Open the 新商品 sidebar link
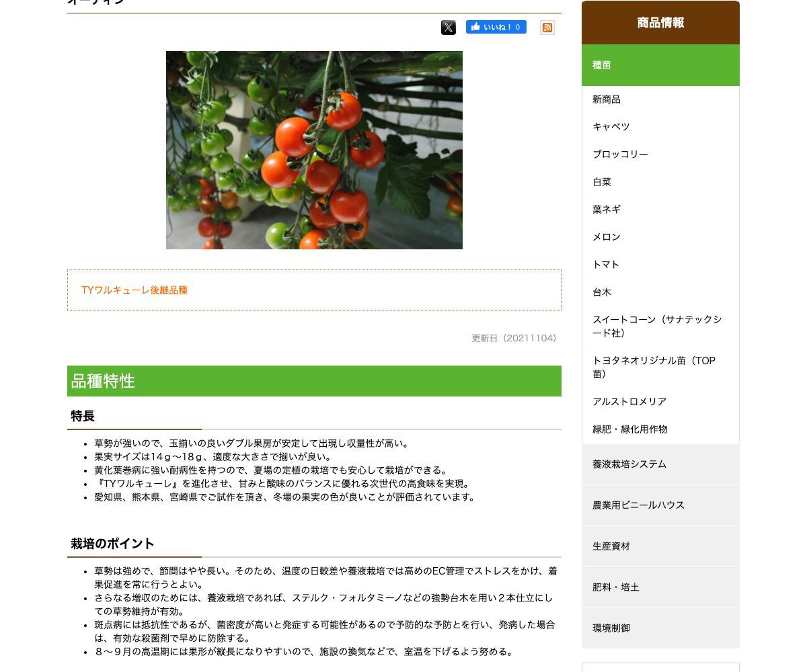 [607, 99]
